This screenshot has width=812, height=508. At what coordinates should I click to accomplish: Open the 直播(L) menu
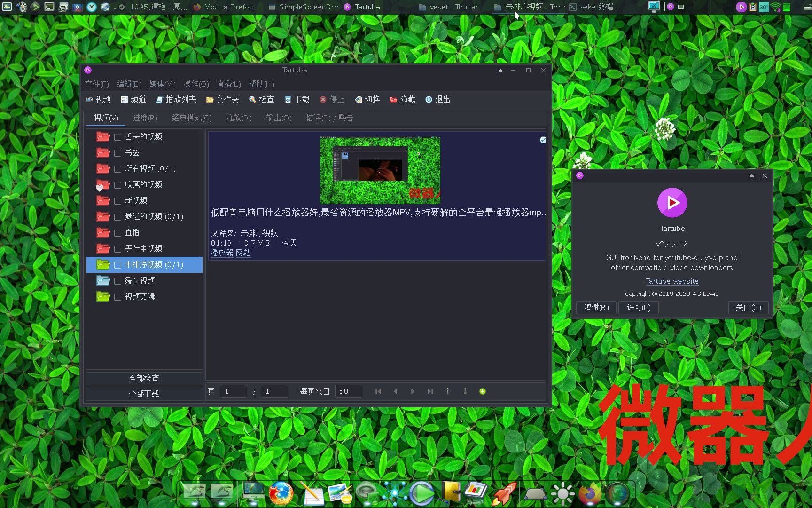229,84
